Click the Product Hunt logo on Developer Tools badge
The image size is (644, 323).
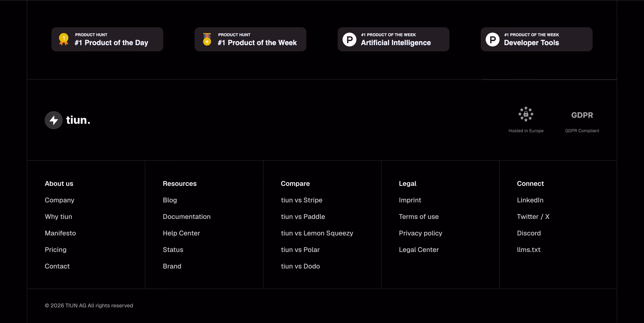pyautogui.click(x=492, y=40)
